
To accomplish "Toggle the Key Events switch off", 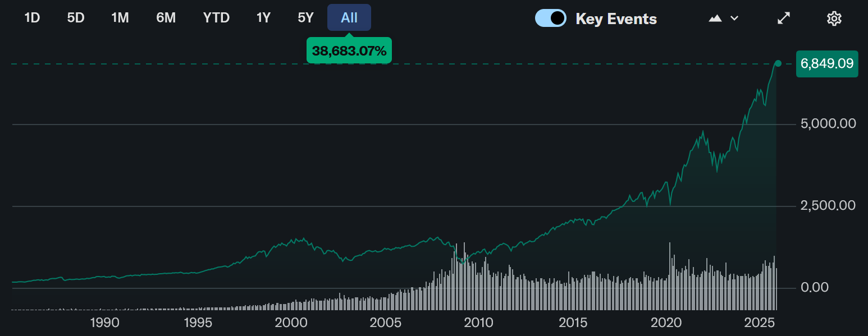I will [x=550, y=19].
